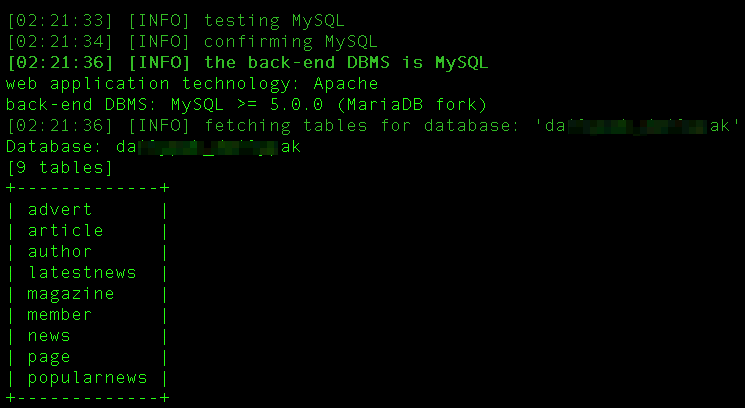
Task: Click the '[9 tables]' count line
Action: [x=60, y=168]
